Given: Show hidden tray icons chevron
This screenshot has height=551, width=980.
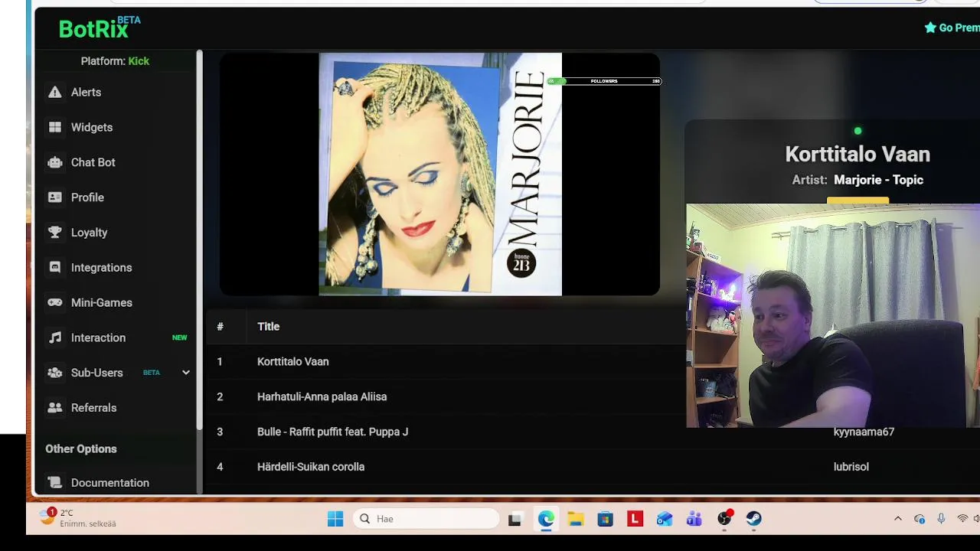Looking at the screenshot, I should click(898, 519).
